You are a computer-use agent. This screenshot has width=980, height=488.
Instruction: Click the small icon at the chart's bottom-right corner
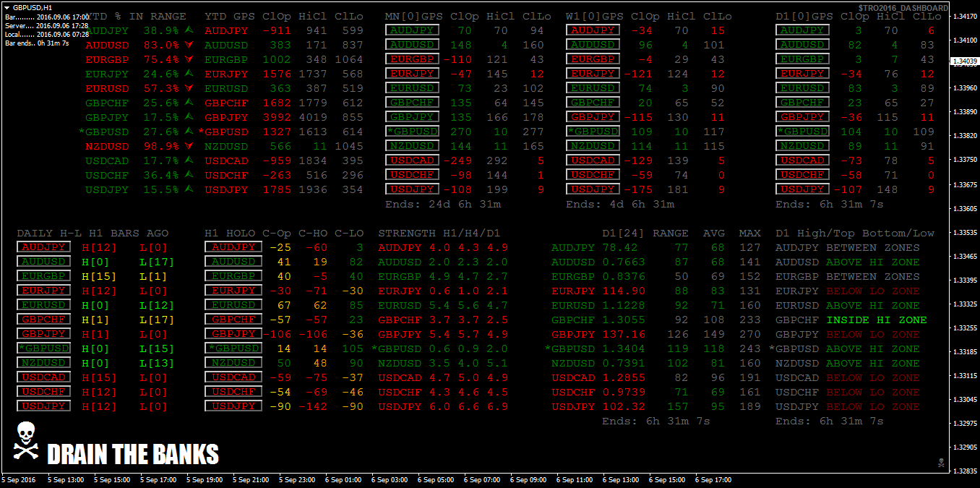(941, 463)
